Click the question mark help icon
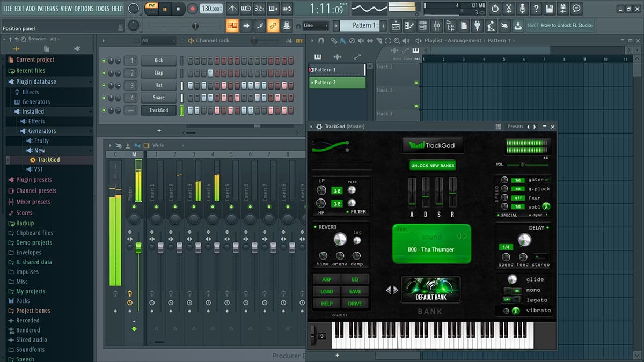The height and width of the screenshot is (362, 644). point(536,9)
